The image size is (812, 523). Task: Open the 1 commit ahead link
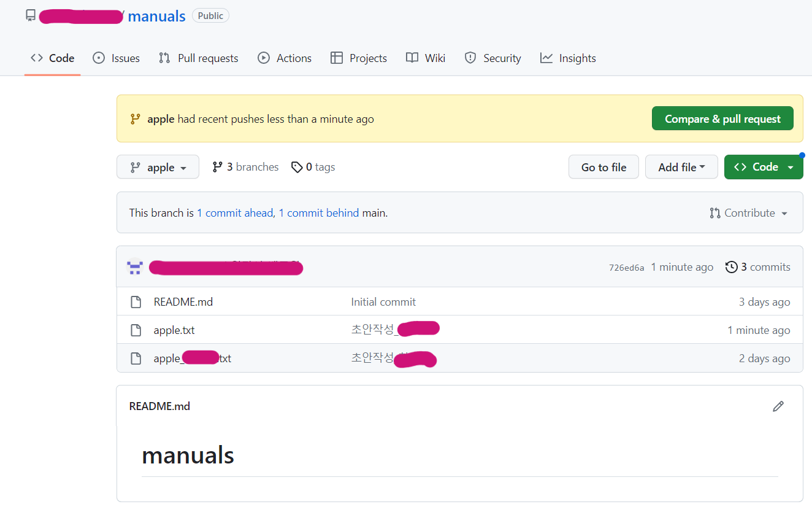(235, 213)
